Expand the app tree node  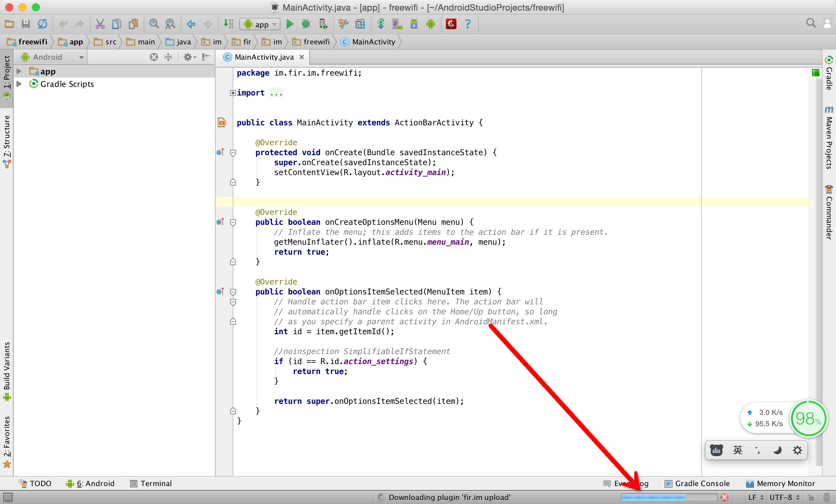[x=19, y=71]
